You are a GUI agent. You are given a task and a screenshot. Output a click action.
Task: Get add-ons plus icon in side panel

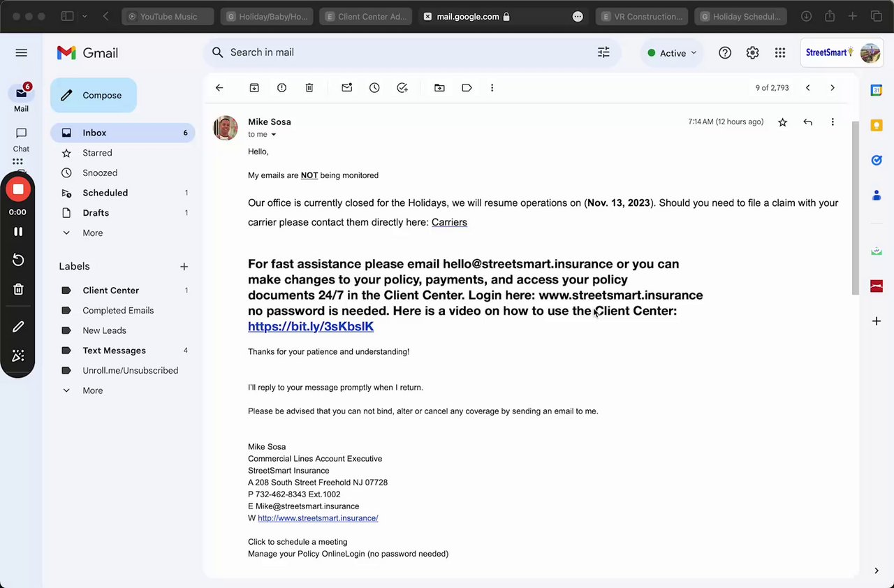[x=877, y=321]
